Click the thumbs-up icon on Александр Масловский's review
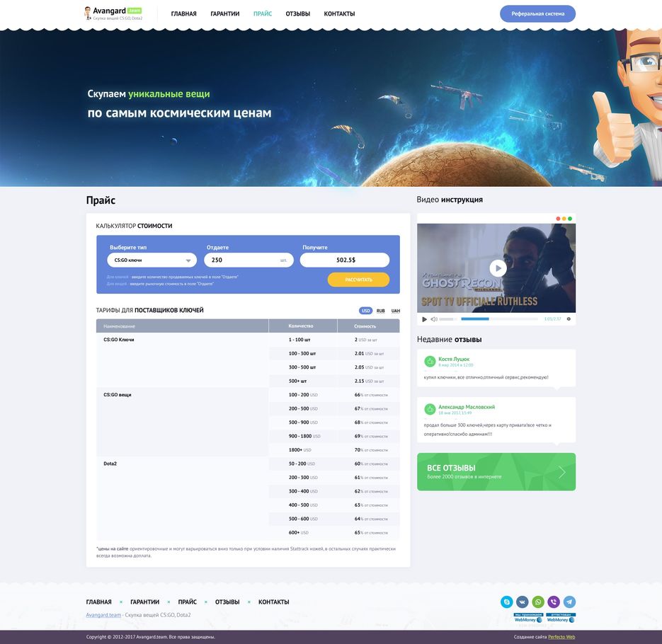The image size is (662, 644). (x=430, y=409)
